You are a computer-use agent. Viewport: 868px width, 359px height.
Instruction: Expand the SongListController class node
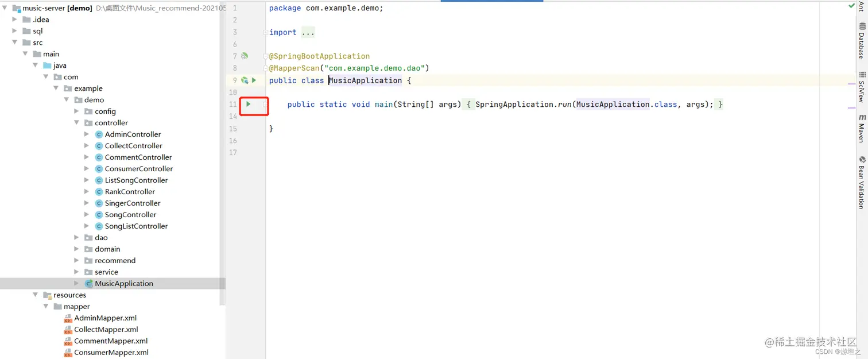click(87, 226)
